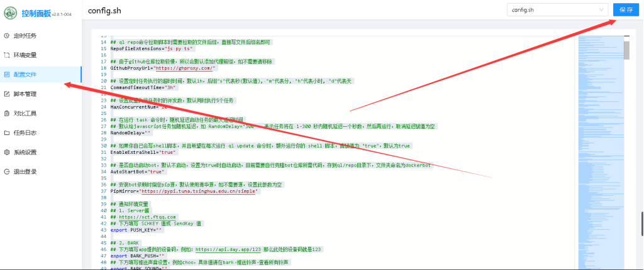Screen dimensions: 644x270
Task: Select 退出登录 in the sidebar menu
Action: click(x=25, y=171)
